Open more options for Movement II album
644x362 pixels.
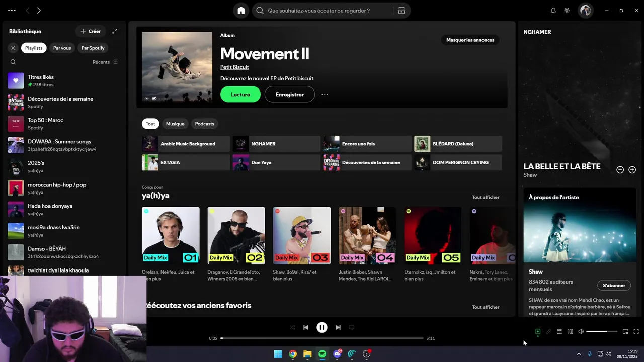click(325, 94)
